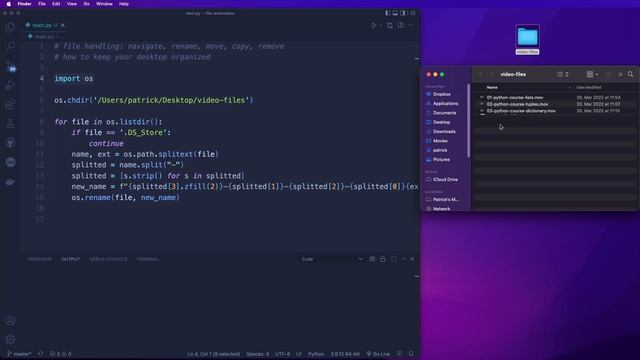Open the Accounts icon at the bottom of the activity bar
This screenshot has height=360, width=640.
pos(11,321)
